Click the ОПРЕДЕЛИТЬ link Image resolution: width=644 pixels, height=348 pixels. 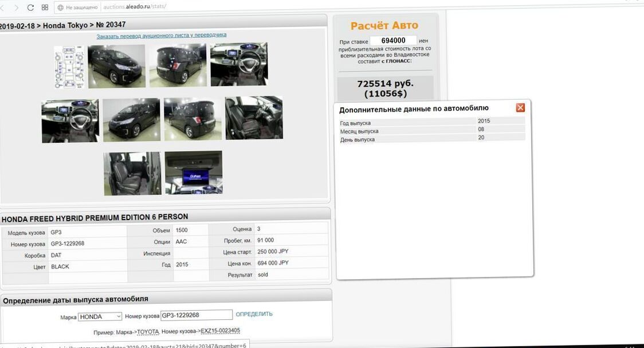point(254,314)
